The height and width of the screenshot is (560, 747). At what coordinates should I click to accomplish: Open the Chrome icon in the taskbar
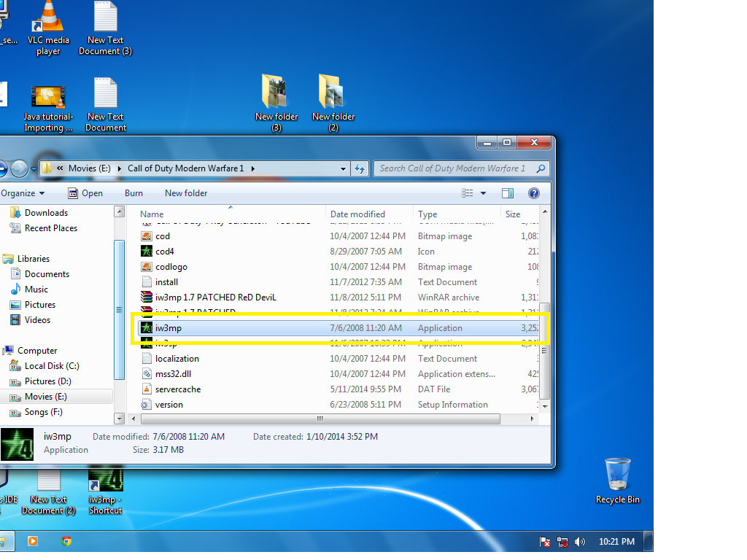pos(67,542)
